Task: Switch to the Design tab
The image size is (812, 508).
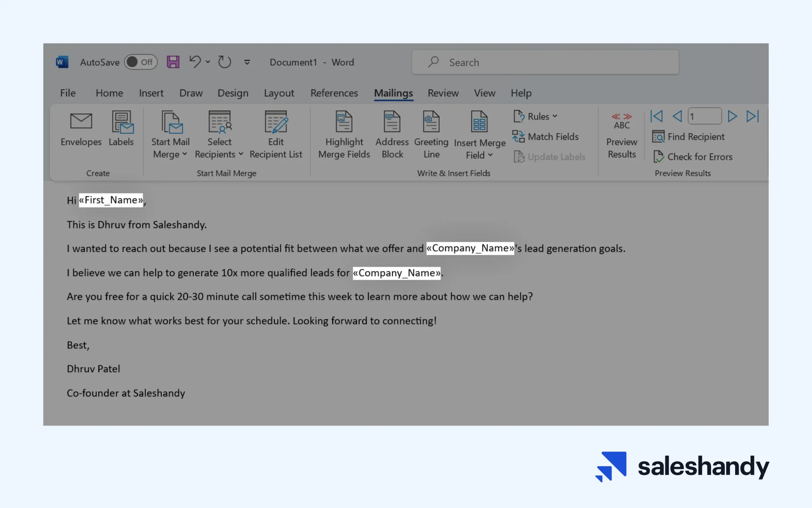Action: (233, 93)
